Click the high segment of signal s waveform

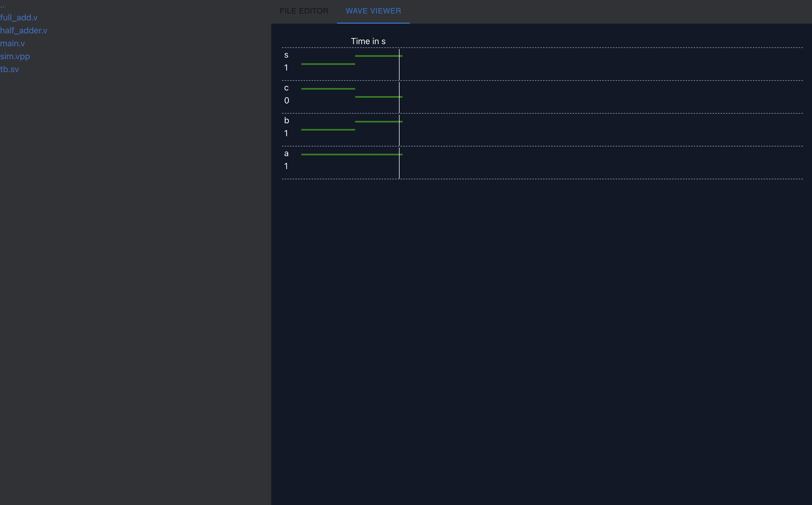377,56
